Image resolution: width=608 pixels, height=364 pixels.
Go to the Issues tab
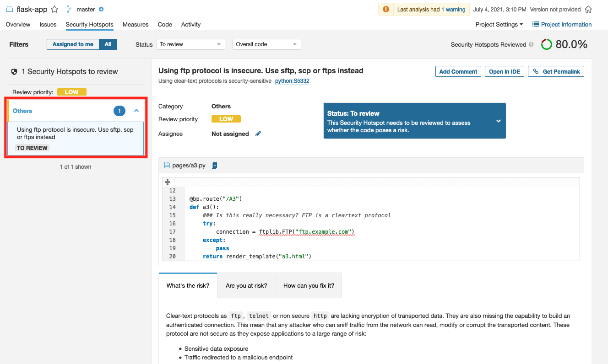tap(48, 24)
